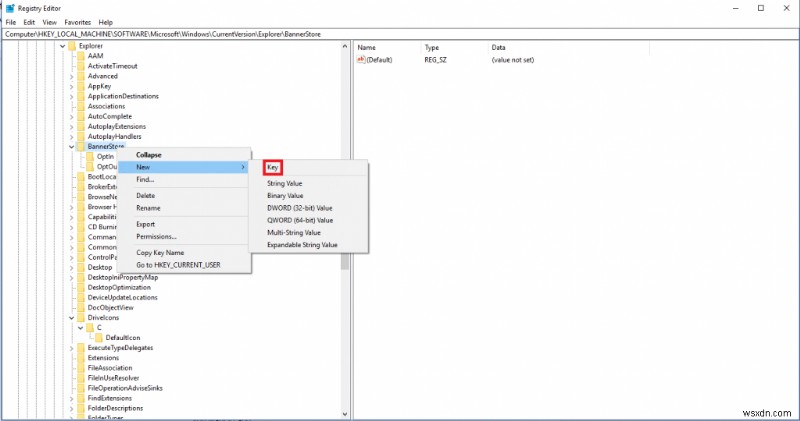Click the tree scrollbar down arrow

(x=345, y=414)
